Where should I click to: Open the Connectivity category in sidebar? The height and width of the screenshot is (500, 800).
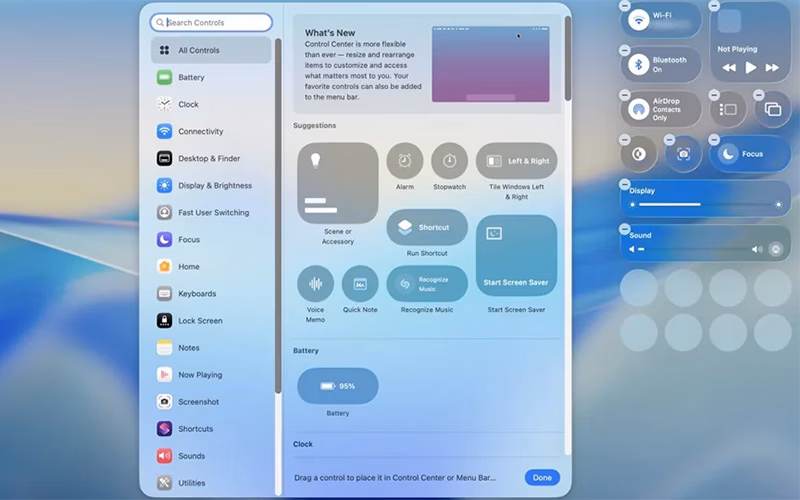(x=201, y=131)
